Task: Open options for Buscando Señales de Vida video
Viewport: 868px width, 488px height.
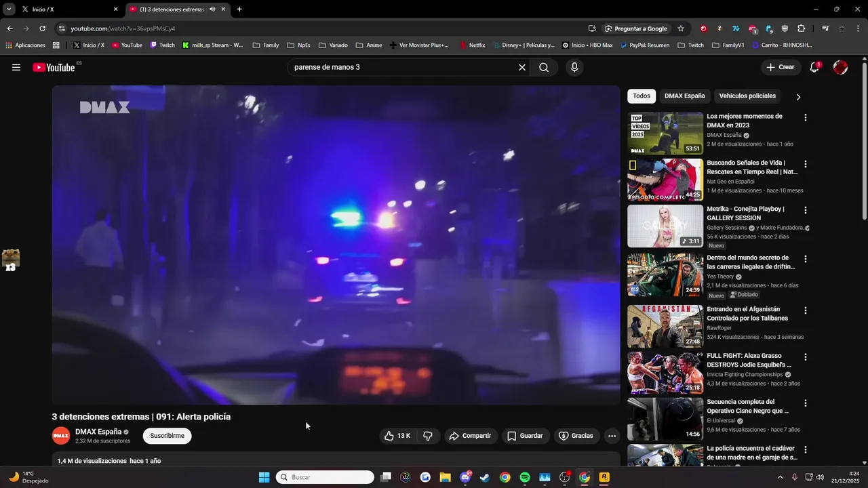Action: coord(806,164)
